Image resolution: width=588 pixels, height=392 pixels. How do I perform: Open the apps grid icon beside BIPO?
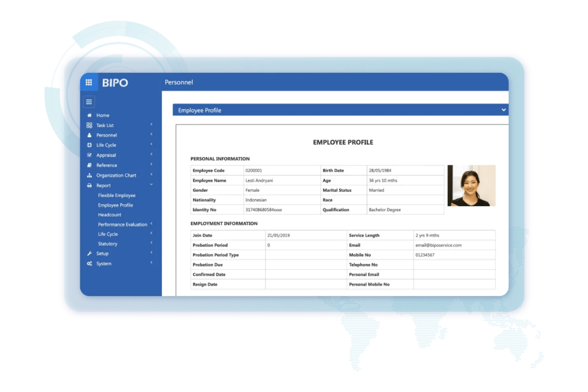[x=89, y=82]
